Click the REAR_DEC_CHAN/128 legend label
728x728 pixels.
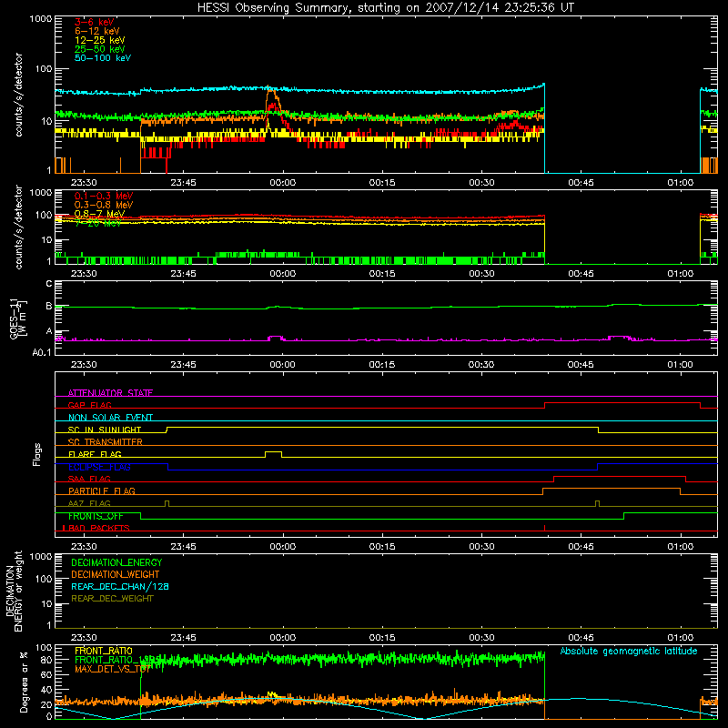pos(120,587)
